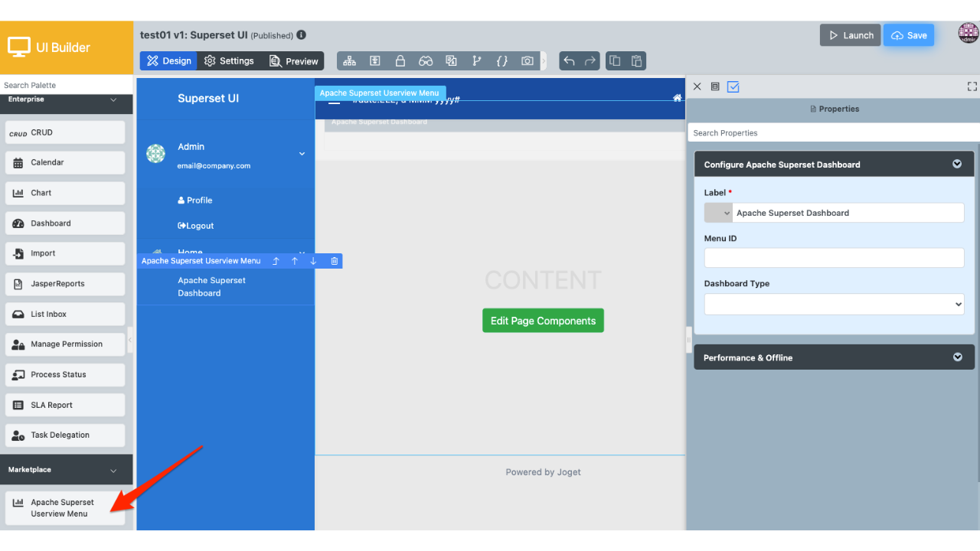Click the sitemap tree viewer icon
980x551 pixels.
point(349,61)
